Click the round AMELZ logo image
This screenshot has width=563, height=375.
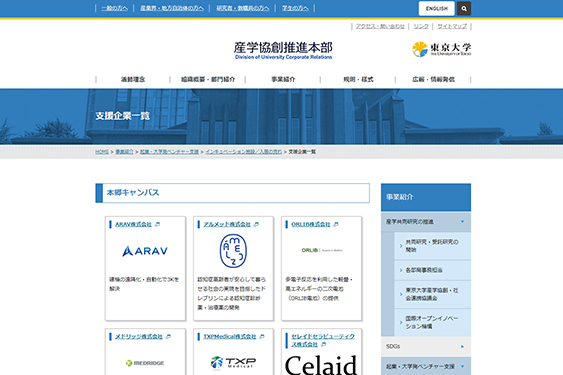233,251
